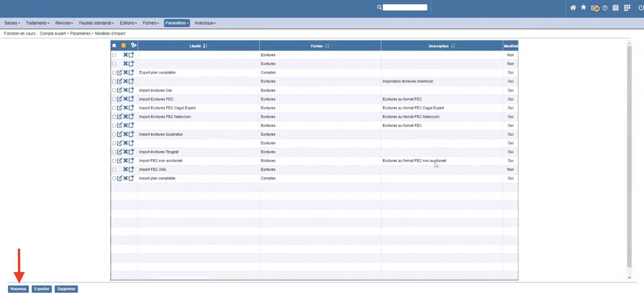Viewport: 644px width, 293px height.
Task: Check the Export plan comptable row checkbox
Action: coord(114,73)
